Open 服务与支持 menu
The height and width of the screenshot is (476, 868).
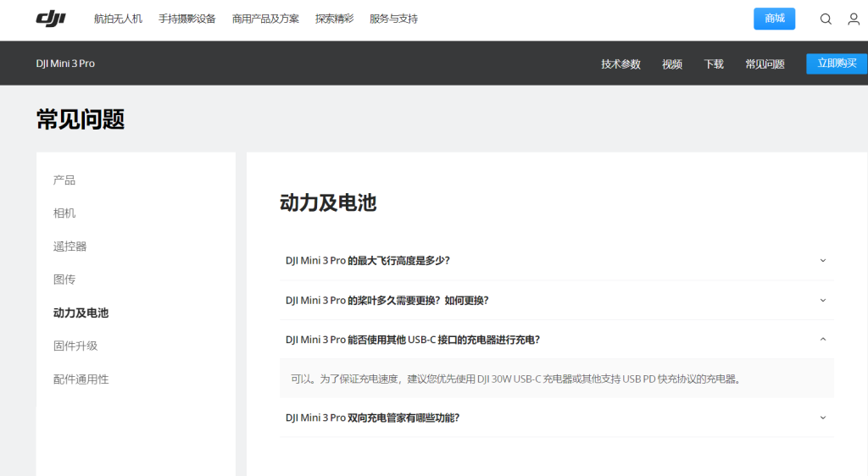coord(393,19)
